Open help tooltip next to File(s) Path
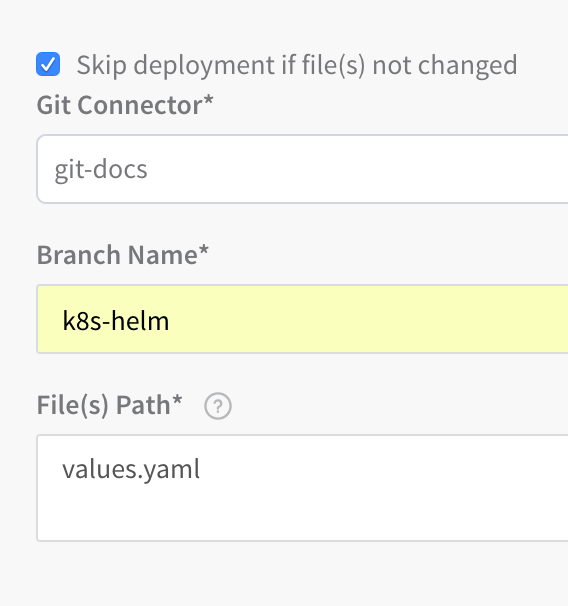This screenshot has width=568, height=606. (218, 406)
